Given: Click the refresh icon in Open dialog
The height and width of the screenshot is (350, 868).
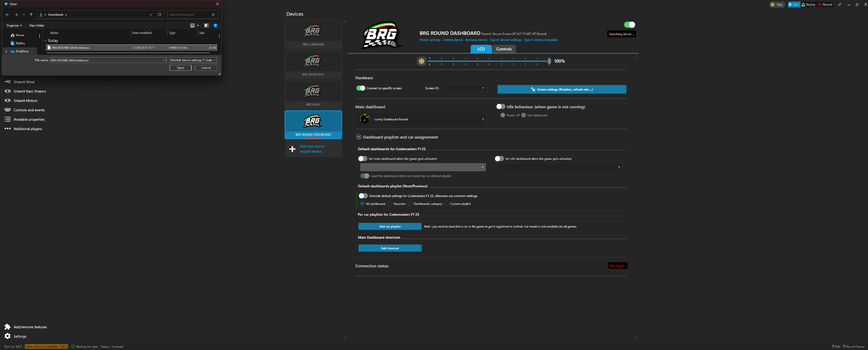Looking at the screenshot, I should (159, 14).
